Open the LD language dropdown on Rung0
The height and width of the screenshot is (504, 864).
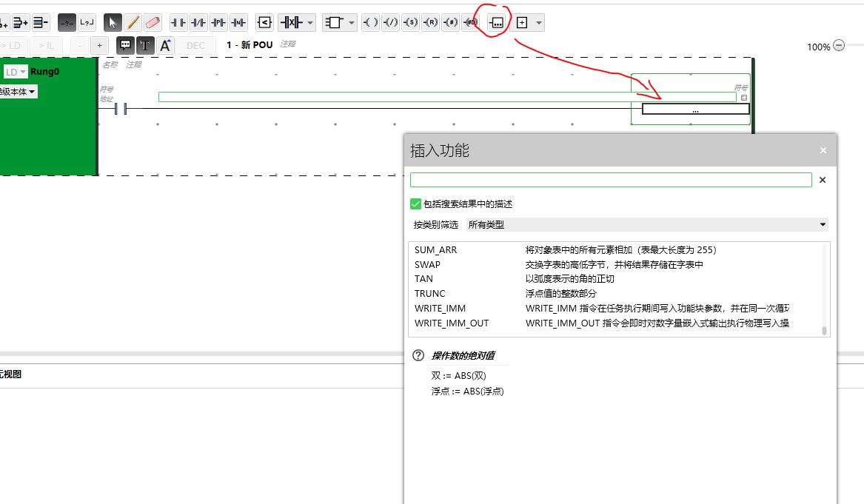point(16,72)
